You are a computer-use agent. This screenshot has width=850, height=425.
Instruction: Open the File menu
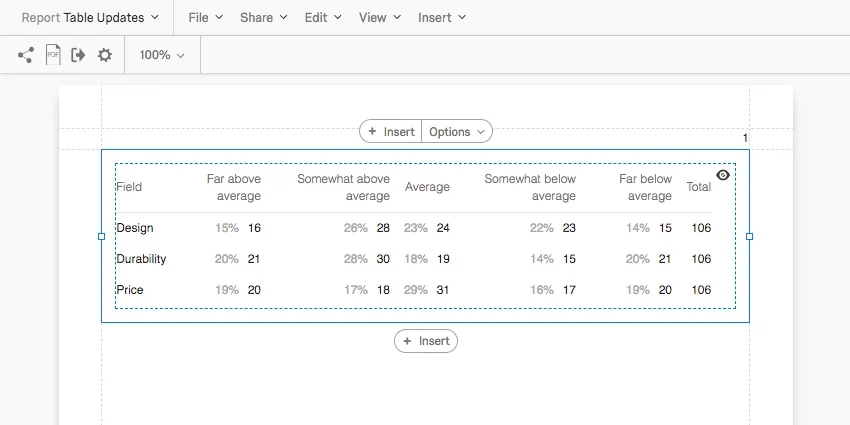tap(205, 17)
